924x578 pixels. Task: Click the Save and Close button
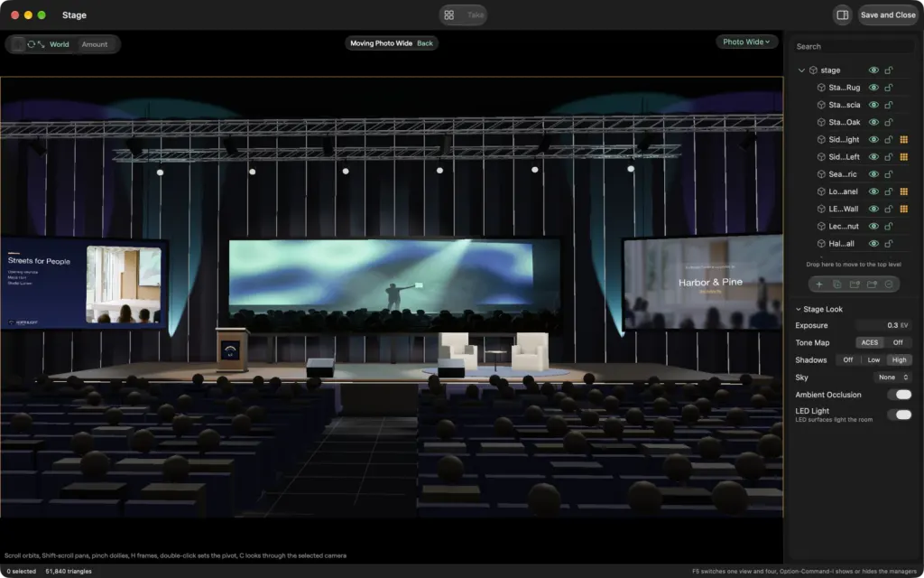tap(888, 15)
